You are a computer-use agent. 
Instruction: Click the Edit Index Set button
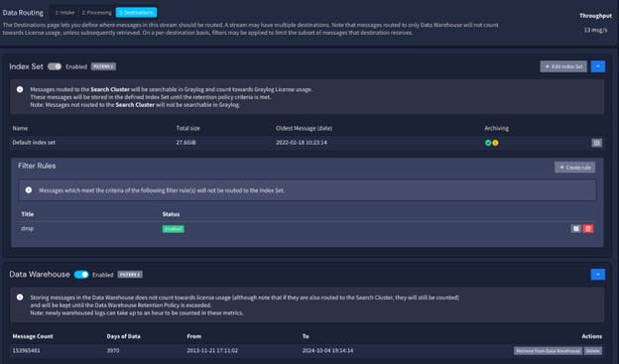pyautogui.click(x=563, y=66)
